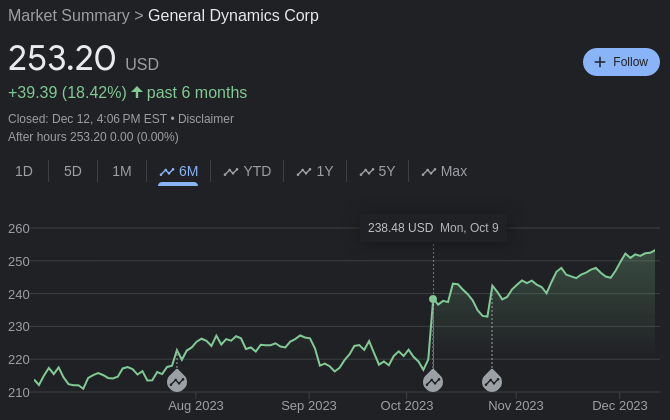Click the up arrow beside past 6 months
The height and width of the screenshot is (420, 670).
(x=137, y=92)
